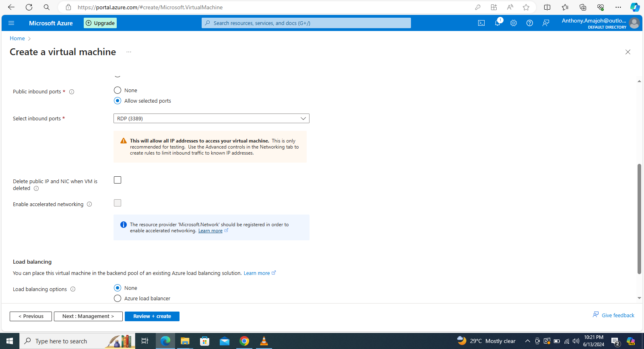
Task: Go to Next: Management step
Action: pyautogui.click(x=88, y=316)
